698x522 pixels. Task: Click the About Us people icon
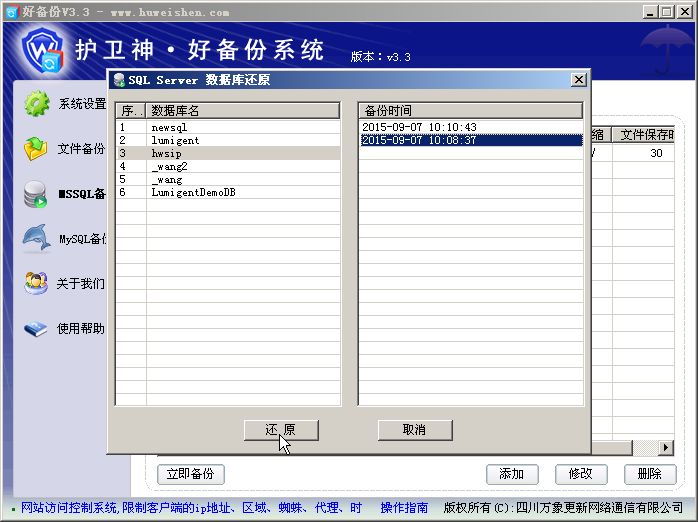[x=36, y=283]
